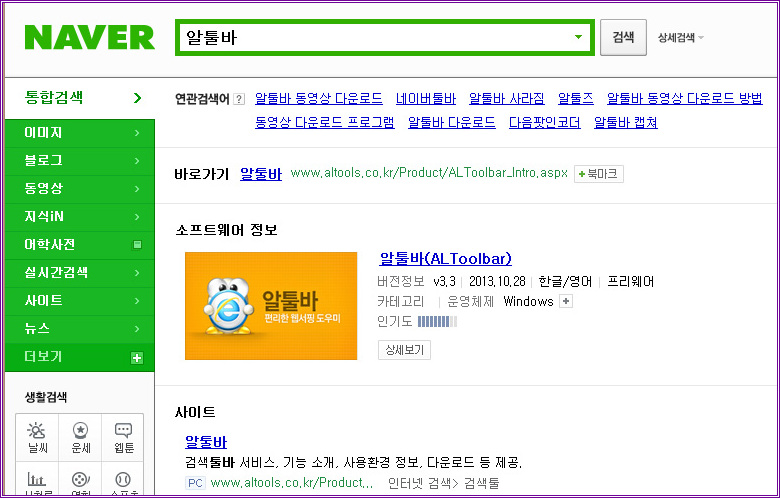
Task: Click the NAVER logo
Action: [x=90, y=38]
